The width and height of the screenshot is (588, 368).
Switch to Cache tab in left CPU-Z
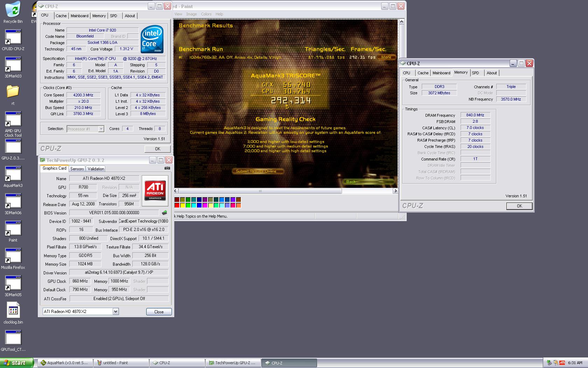click(x=61, y=16)
